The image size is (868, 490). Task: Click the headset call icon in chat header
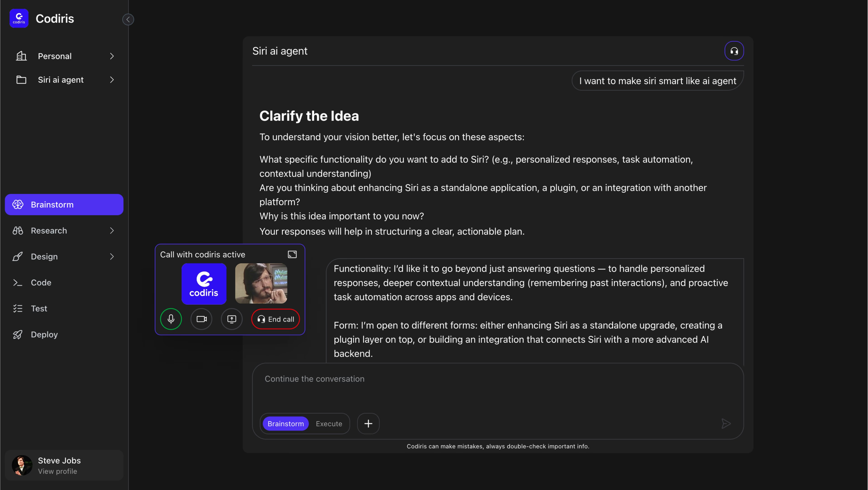click(x=734, y=51)
